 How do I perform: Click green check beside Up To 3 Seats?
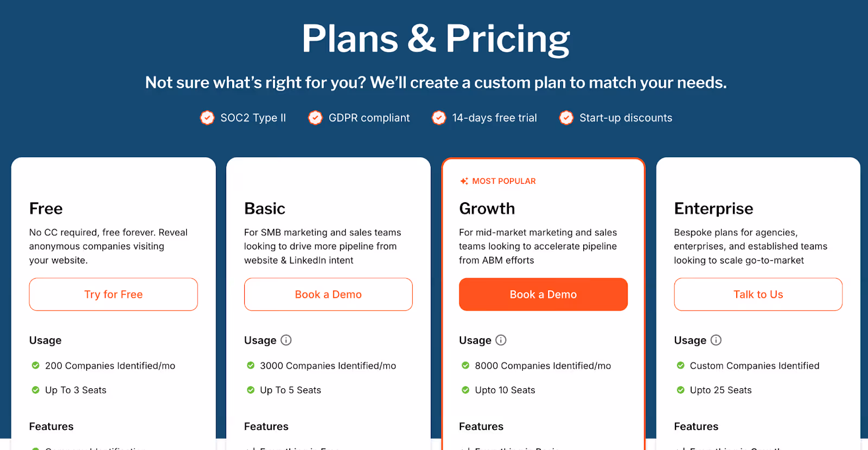coord(36,390)
